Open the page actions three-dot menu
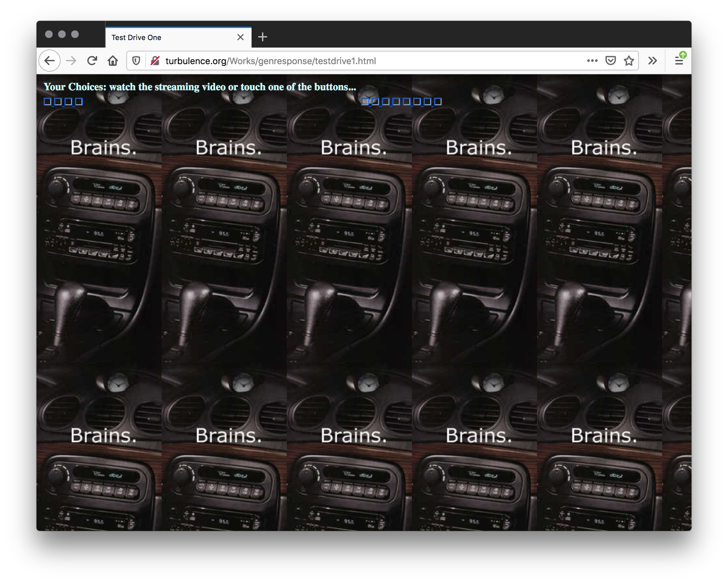The width and height of the screenshot is (728, 583). [592, 61]
